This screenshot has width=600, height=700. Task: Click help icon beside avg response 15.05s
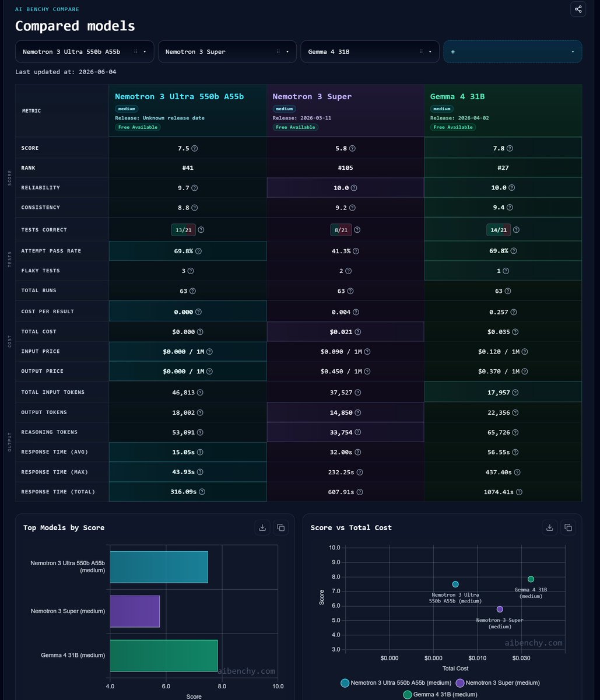[200, 452]
